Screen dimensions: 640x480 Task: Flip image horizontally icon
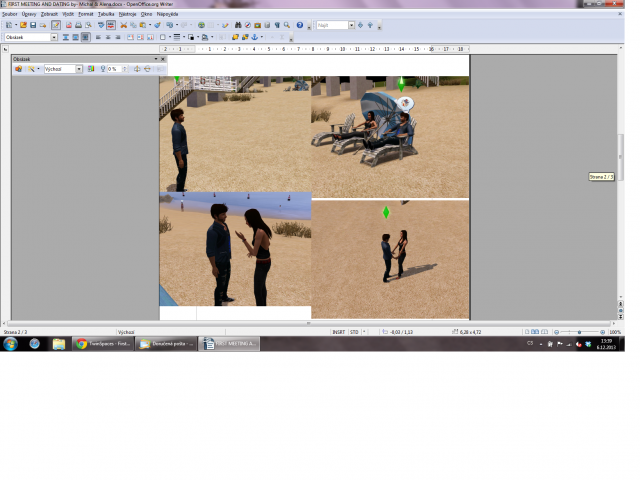pyautogui.click(x=137, y=69)
